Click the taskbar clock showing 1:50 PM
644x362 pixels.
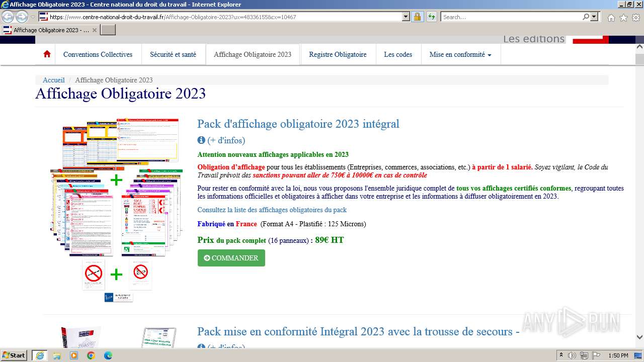(618, 355)
